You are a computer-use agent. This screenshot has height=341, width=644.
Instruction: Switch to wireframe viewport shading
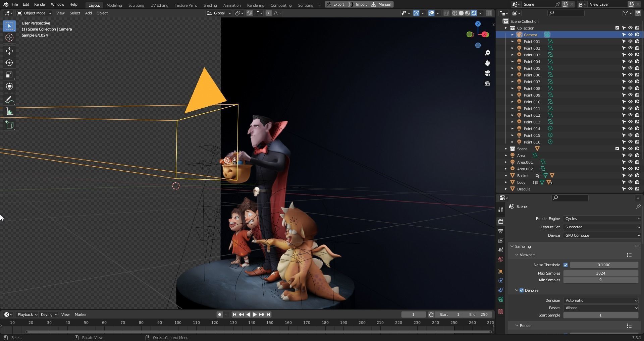point(455,13)
